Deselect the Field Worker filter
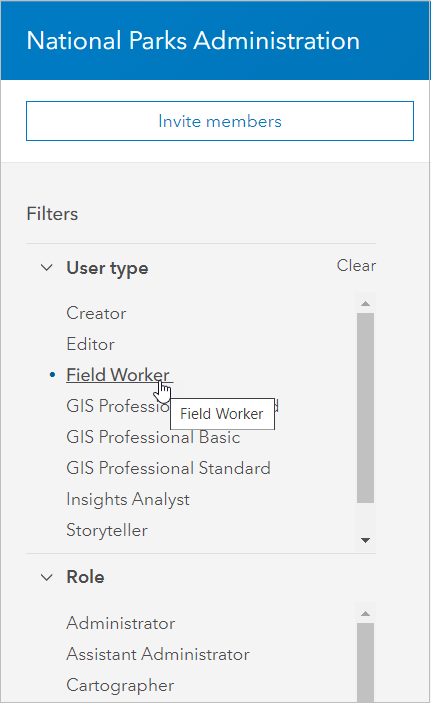431x703 pixels. click(x=118, y=375)
